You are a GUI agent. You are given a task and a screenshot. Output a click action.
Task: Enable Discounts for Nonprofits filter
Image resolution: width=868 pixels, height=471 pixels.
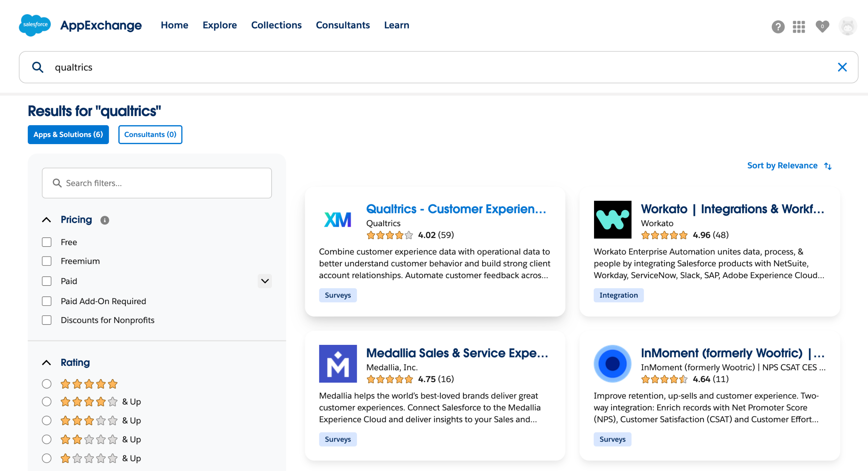pyautogui.click(x=47, y=320)
